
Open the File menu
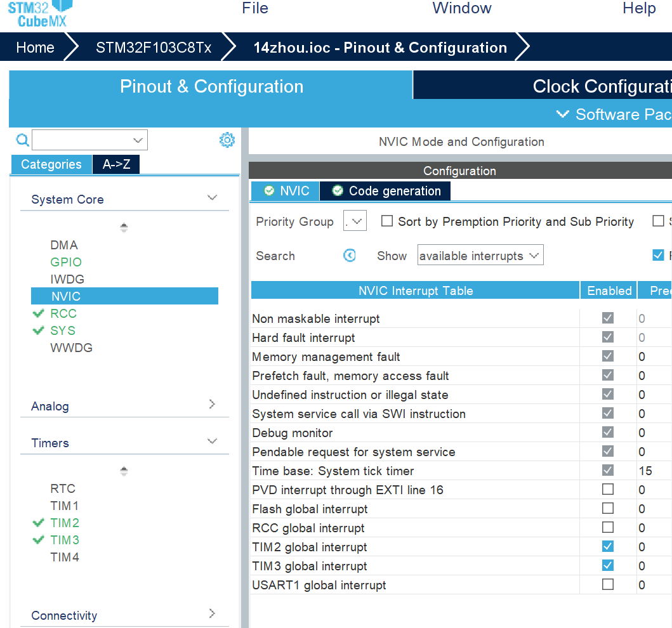pyautogui.click(x=255, y=8)
